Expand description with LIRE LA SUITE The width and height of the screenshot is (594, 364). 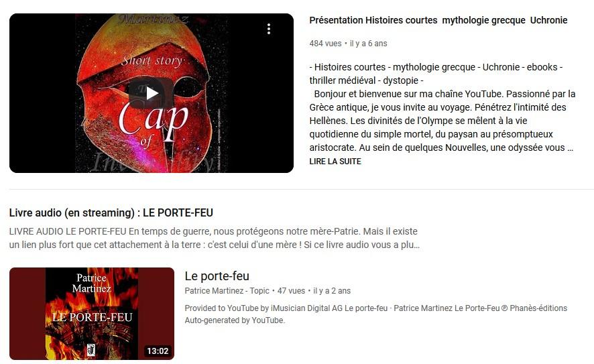[x=335, y=162]
